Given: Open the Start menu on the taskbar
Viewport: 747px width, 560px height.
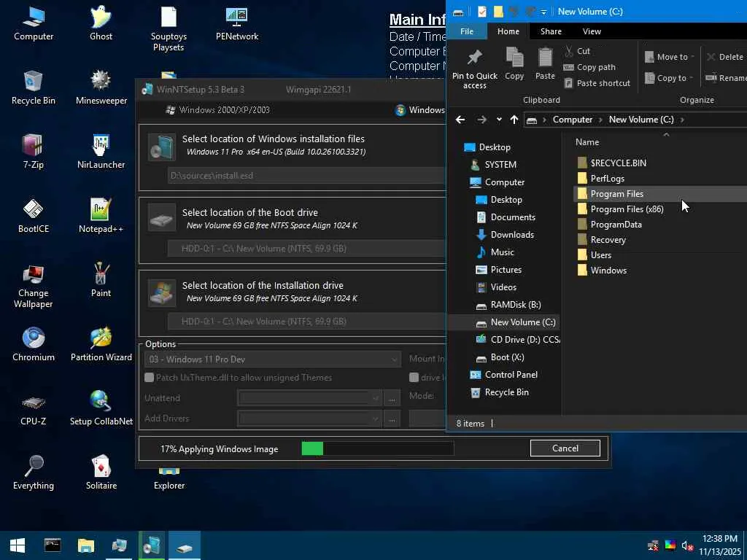Looking at the screenshot, I should [x=18, y=545].
